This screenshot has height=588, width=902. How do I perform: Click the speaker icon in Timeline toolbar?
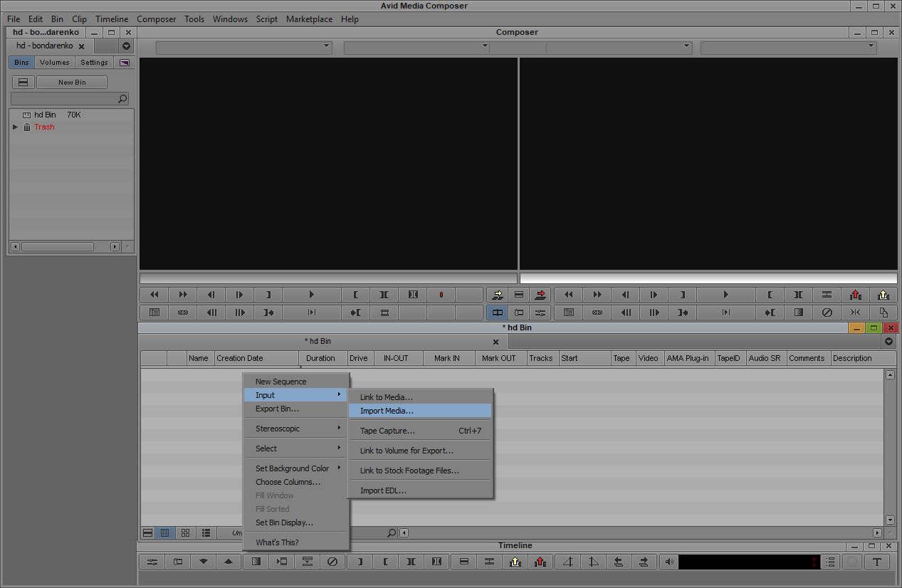[668, 562]
